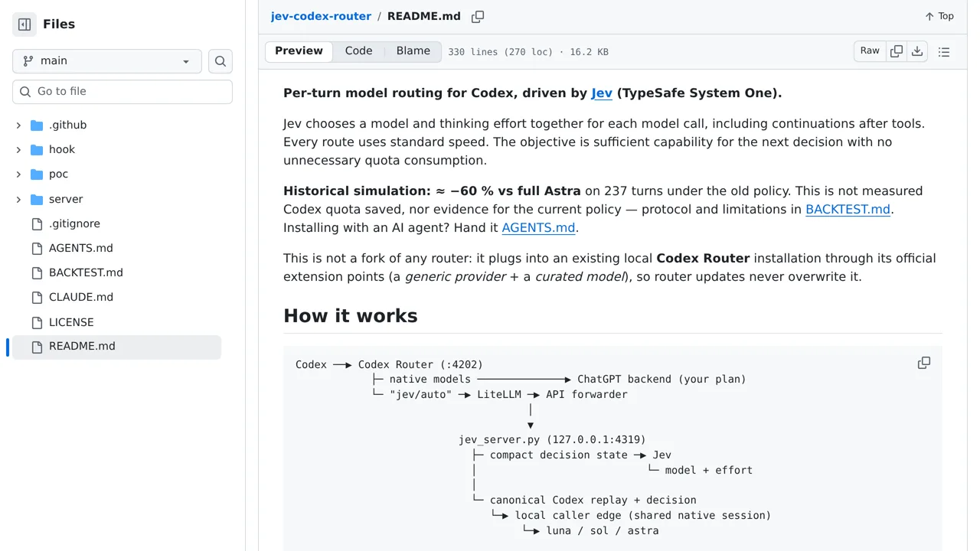980x551 pixels.
Task: Expand the hook folder chevron
Action: point(18,150)
